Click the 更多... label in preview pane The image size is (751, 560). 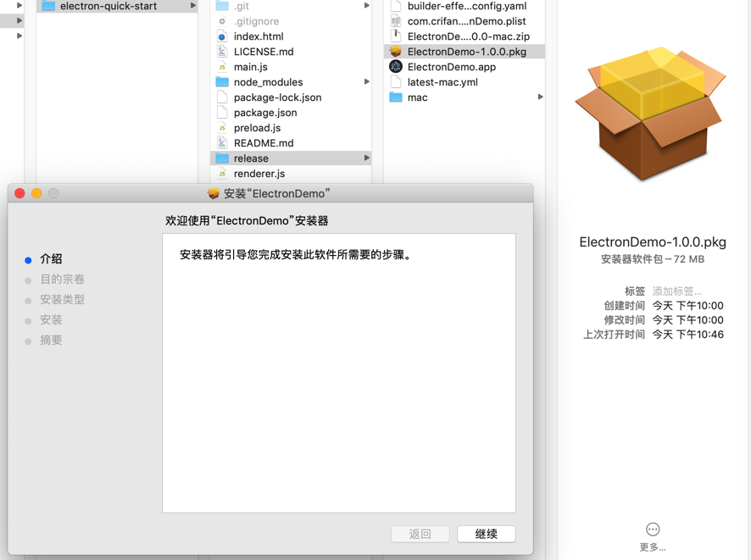click(653, 547)
